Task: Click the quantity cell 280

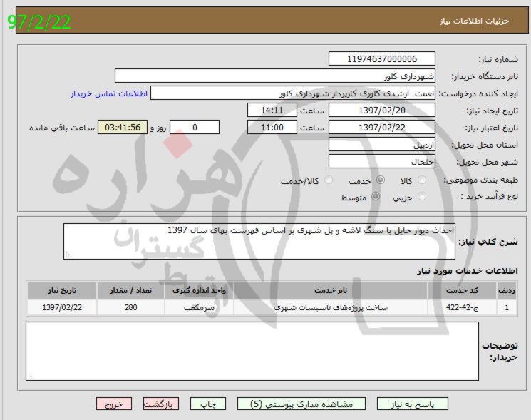Action: (x=130, y=307)
